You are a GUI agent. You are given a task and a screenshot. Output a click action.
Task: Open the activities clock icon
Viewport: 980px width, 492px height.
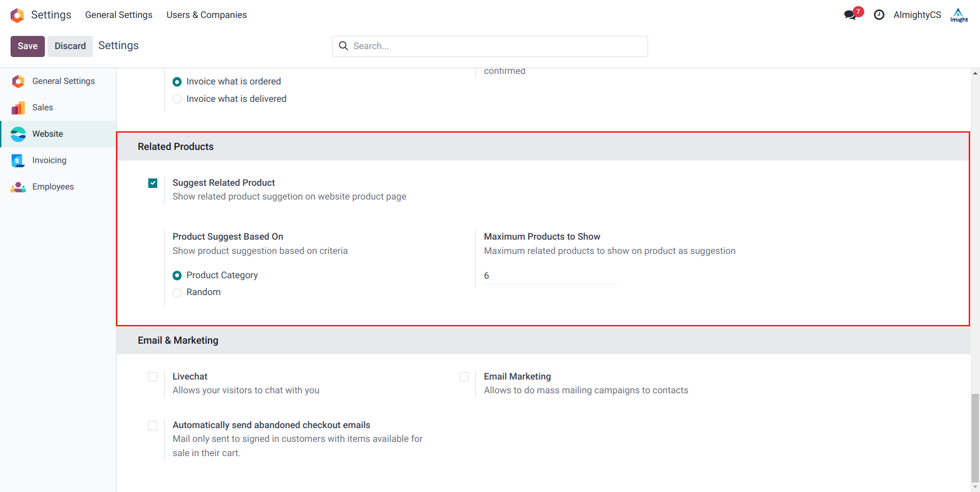[x=879, y=15]
